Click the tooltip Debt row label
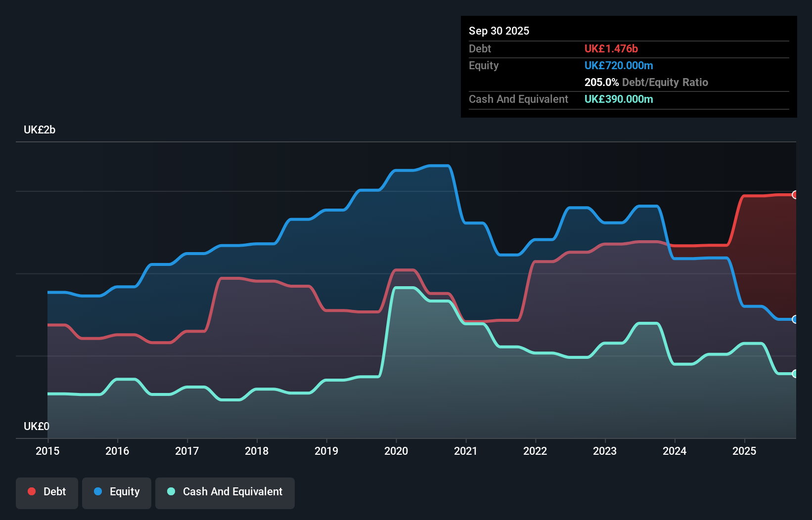Image resolution: width=812 pixels, height=520 pixels. click(480, 48)
